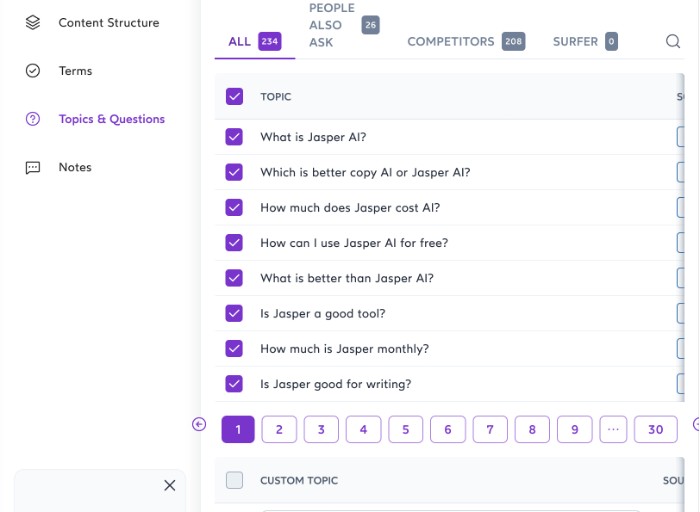
Task: Check the CUSTOM TOPIC checkbox
Action: 234,480
